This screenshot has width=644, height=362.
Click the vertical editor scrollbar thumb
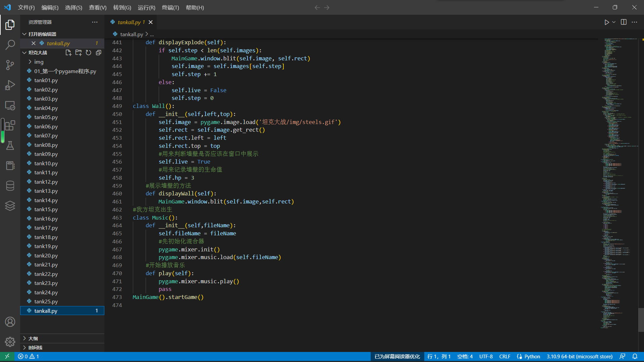point(641,320)
